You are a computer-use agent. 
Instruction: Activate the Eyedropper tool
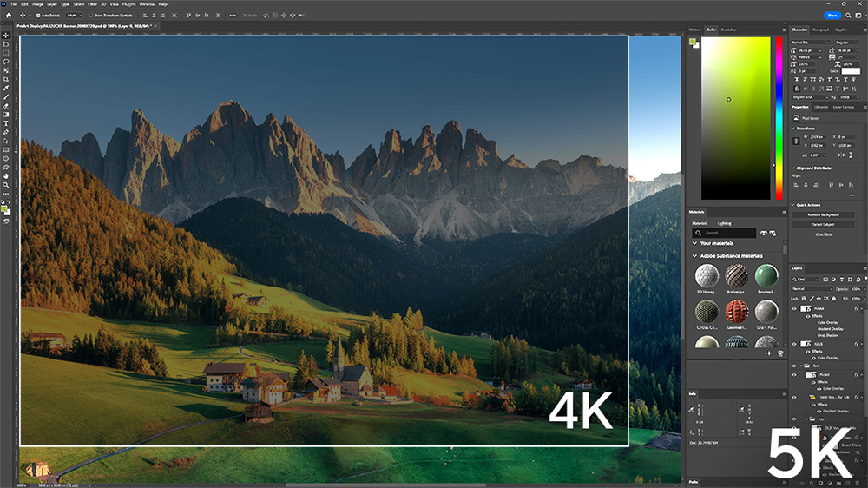[6, 88]
